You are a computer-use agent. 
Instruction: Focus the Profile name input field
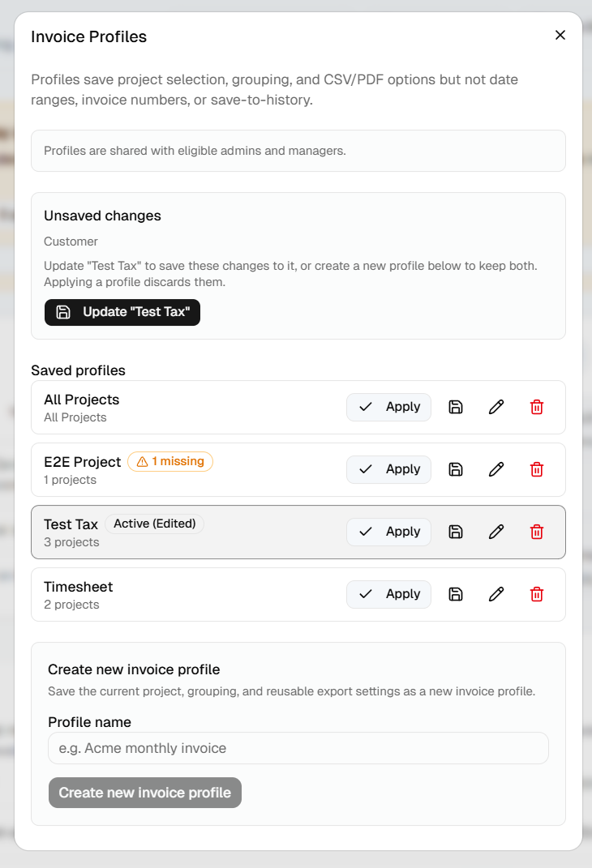[x=298, y=748]
